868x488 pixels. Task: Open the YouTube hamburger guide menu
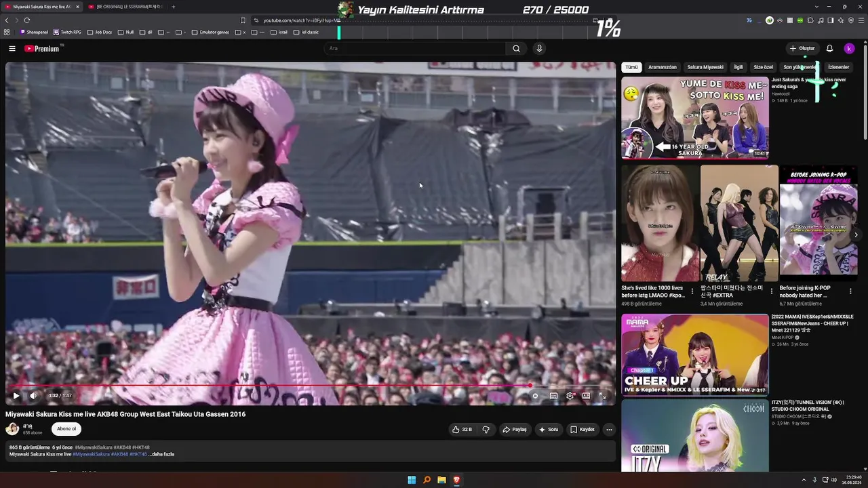pos(12,48)
